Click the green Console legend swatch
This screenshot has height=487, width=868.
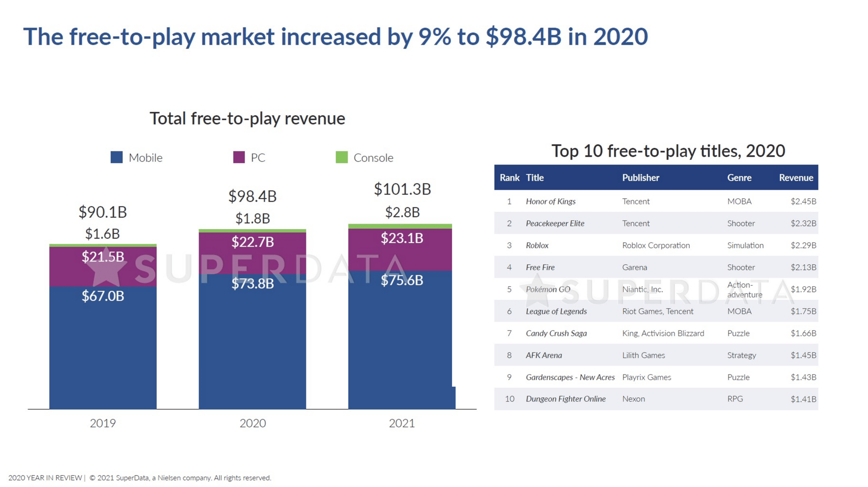[x=342, y=157]
